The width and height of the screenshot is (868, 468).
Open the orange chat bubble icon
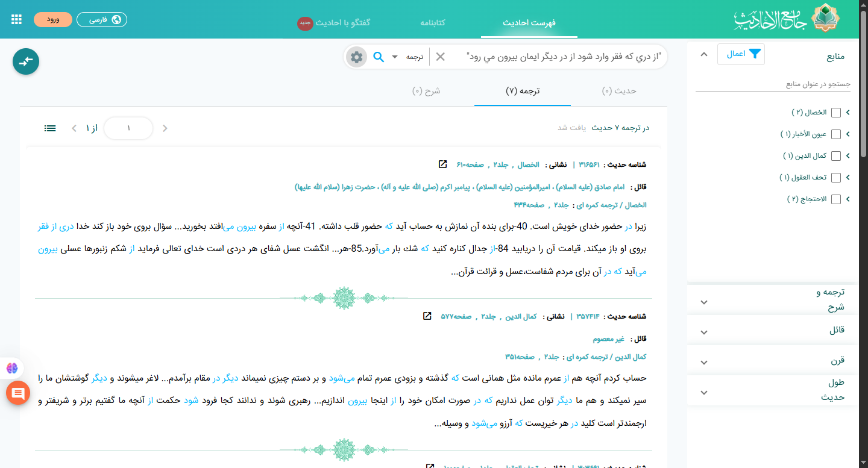pos(18,393)
